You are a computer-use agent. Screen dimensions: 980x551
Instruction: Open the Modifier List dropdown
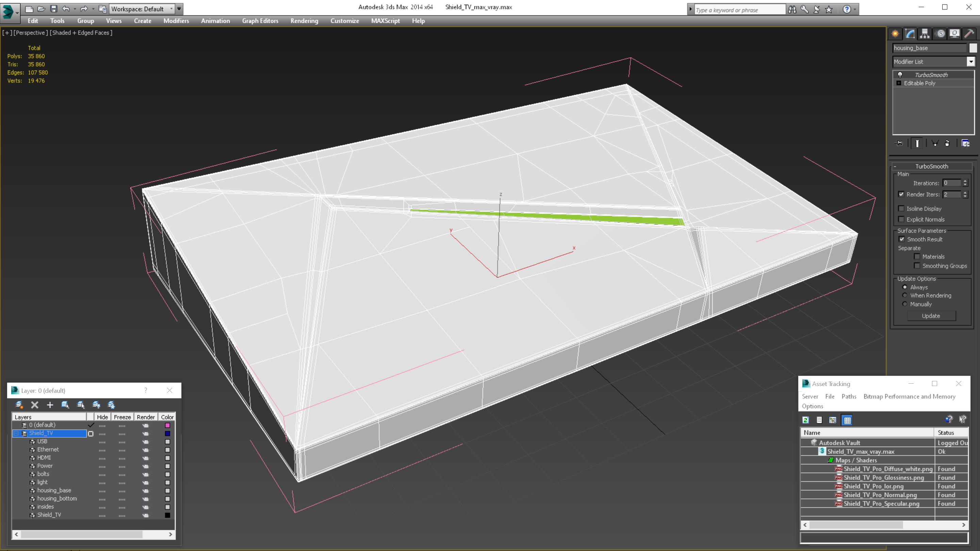(x=971, y=62)
